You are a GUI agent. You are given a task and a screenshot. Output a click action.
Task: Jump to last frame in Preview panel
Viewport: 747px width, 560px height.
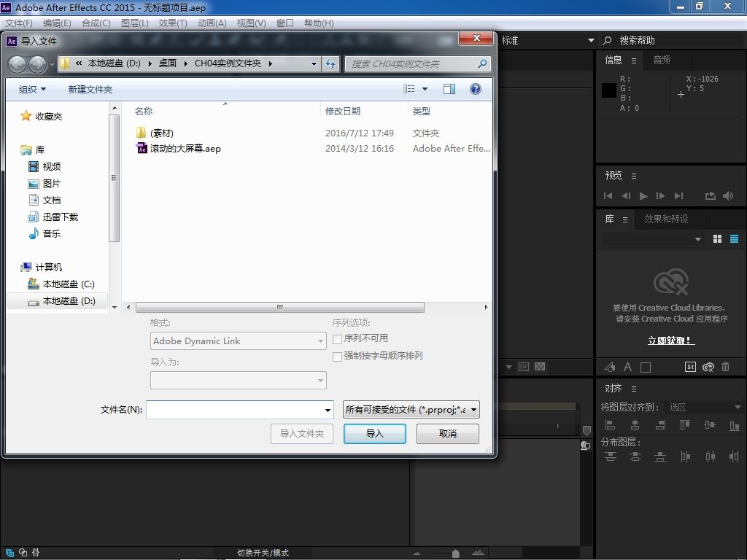(x=679, y=195)
